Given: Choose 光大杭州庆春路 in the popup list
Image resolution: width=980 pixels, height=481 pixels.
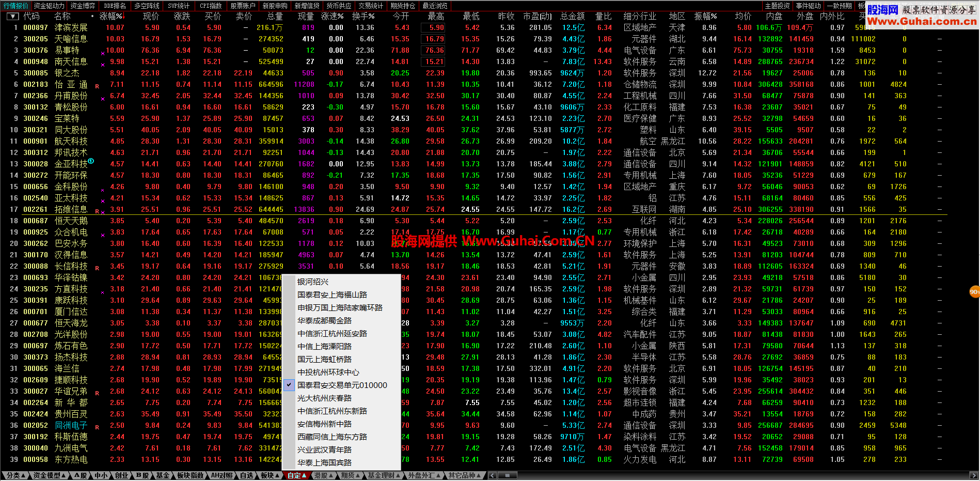Looking at the screenshot, I should point(341,398).
